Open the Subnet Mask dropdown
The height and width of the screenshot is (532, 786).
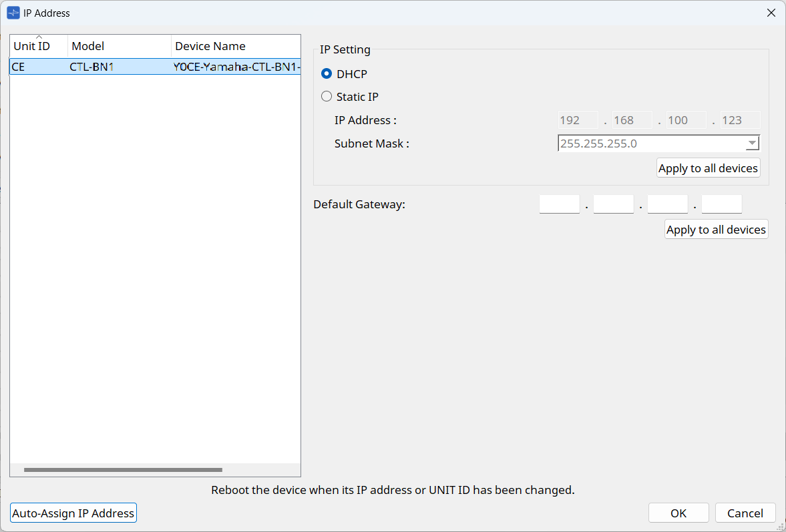tap(752, 144)
